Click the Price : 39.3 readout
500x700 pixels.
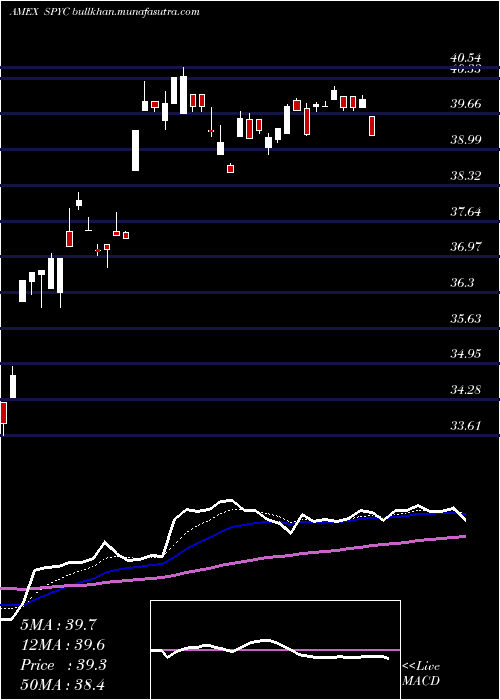click(63, 665)
